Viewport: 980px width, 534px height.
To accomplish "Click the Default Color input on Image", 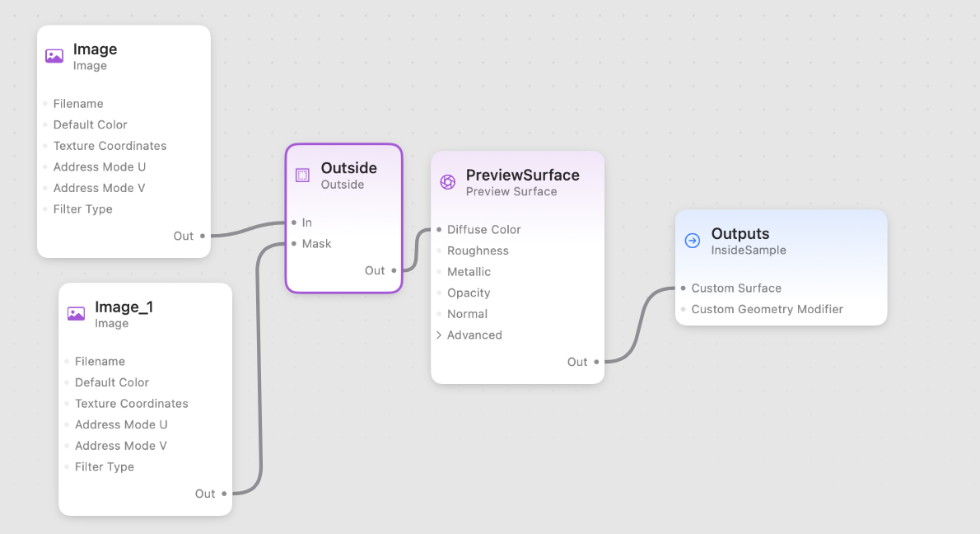I will (89, 124).
